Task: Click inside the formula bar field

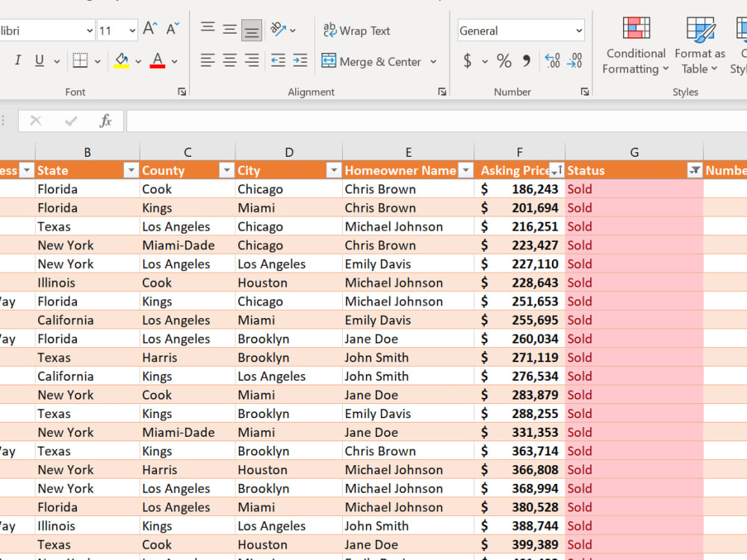Action: pos(436,121)
